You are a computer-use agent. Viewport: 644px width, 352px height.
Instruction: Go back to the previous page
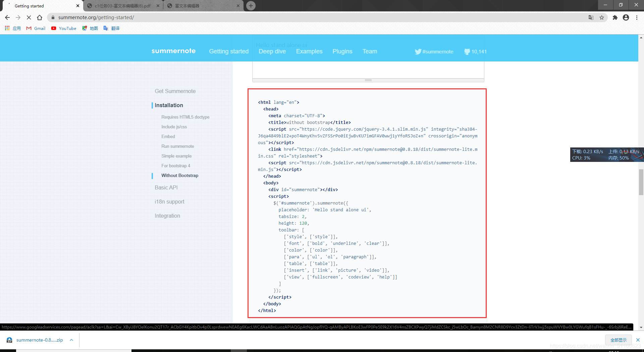[7, 17]
